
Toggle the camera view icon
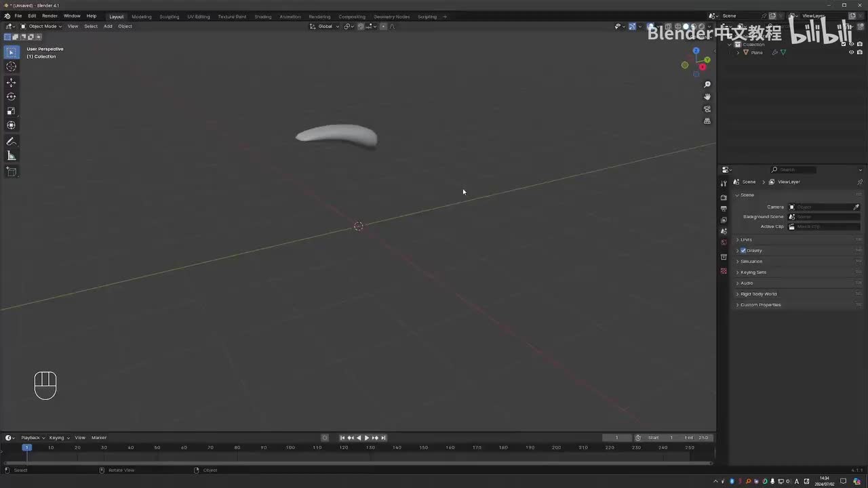tap(707, 109)
